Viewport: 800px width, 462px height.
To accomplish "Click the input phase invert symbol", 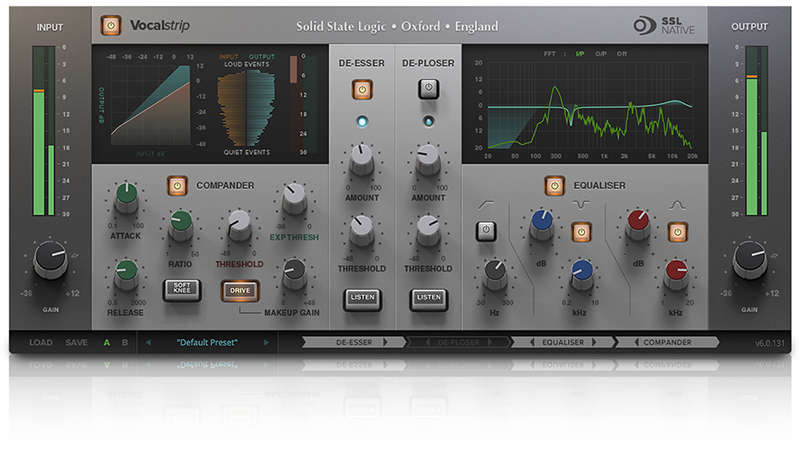I will 76,255.
